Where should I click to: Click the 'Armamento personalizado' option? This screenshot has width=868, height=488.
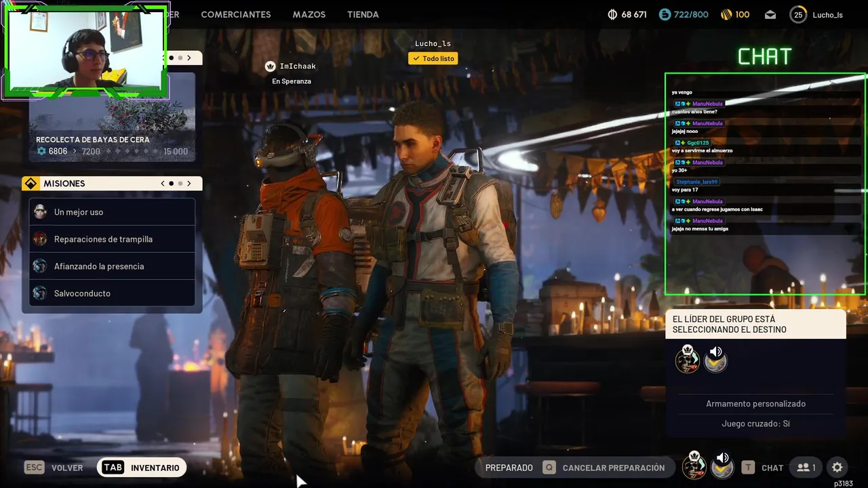[755, 404]
